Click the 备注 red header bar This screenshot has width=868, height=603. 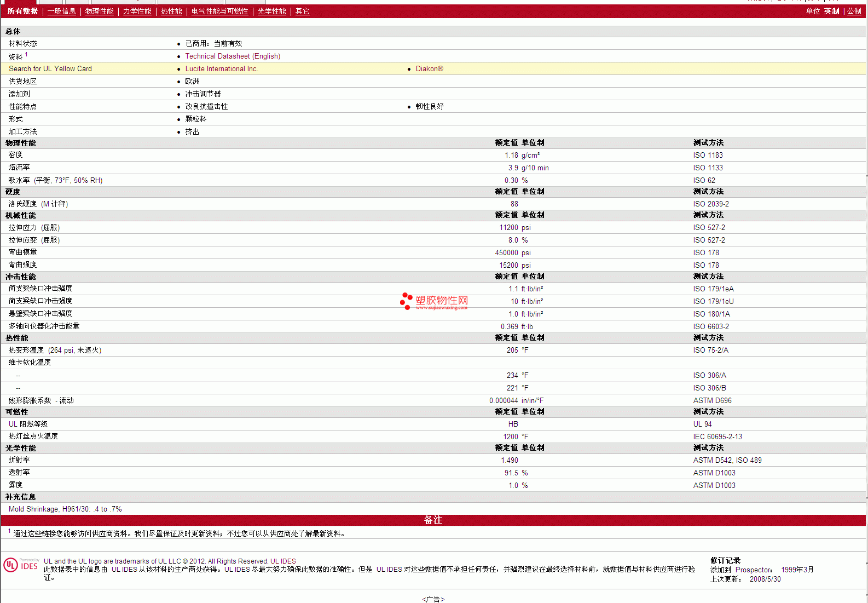point(433,520)
